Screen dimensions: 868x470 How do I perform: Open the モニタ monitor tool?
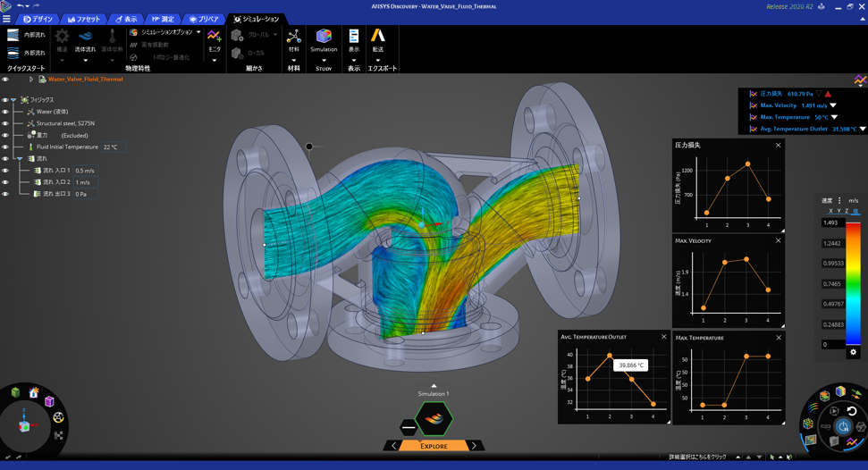[x=215, y=37]
